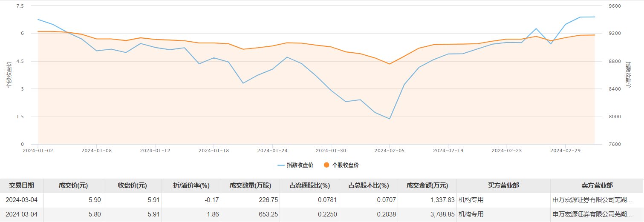The image size is (644, 222).
Task: Click the 买方营业部 column header
Action: coord(503,186)
